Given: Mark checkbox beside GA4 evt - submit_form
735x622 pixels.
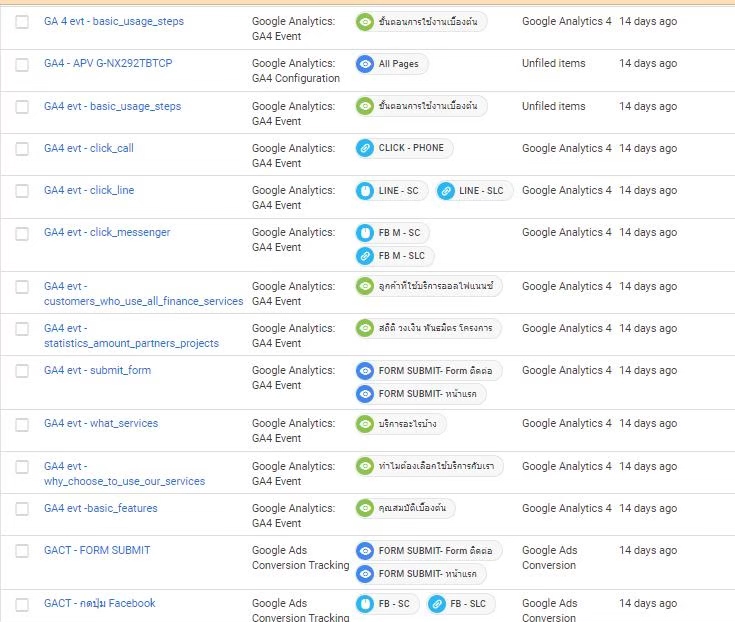Looking at the screenshot, I should [x=22, y=371].
